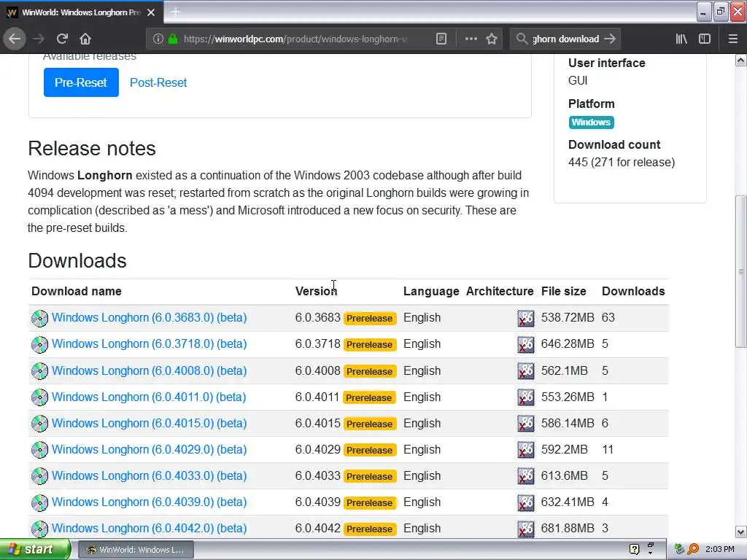
Task: Open the Firefox hamburger menu
Action: click(x=733, y=39)
